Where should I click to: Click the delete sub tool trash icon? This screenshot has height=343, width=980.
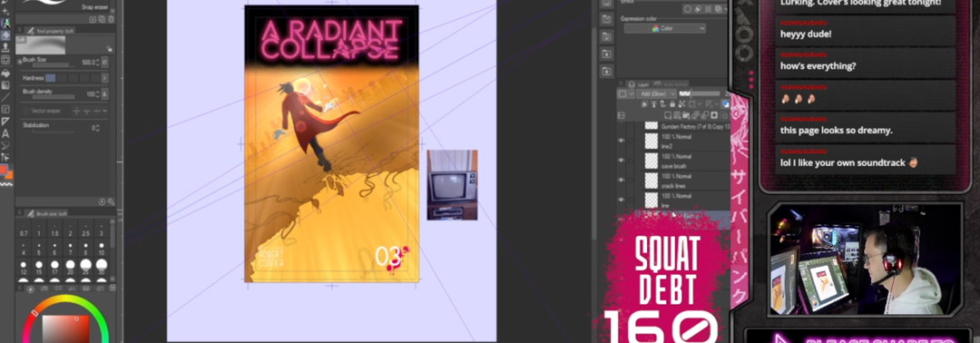pos(111,19)
